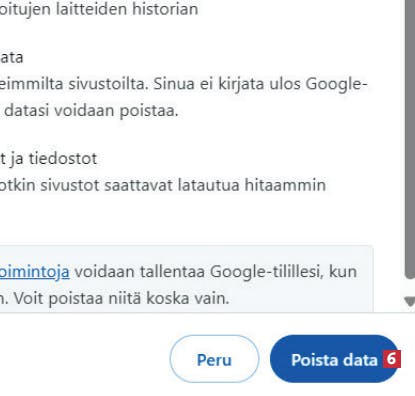Click the vertical scrollbar thumb
The height and width of the screenshot is (396, 415).
[x=410, y=138]
